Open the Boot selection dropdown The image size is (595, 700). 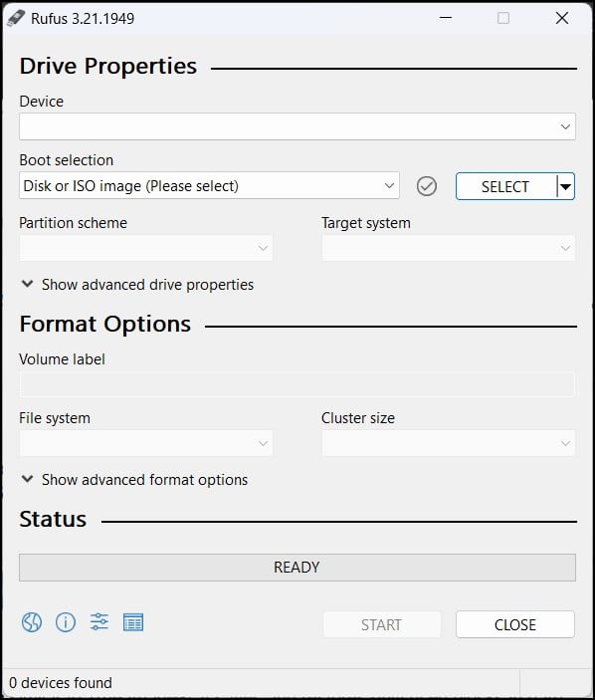209,186
